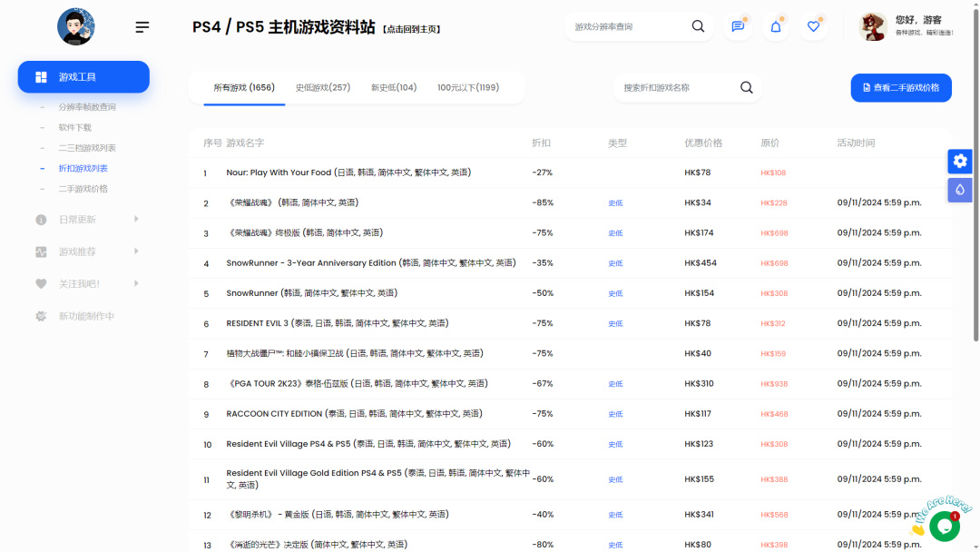This screenshot has width=980, height=552.
Task: Click the water drop theme floating button
Action: 960,190
